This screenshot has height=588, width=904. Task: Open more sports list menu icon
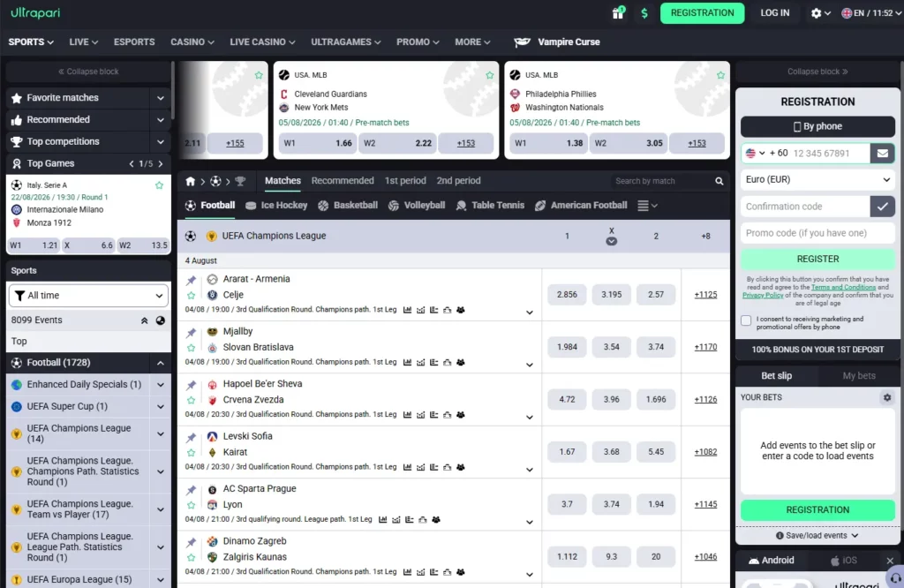pyautogui.click(x=647, y=205)
